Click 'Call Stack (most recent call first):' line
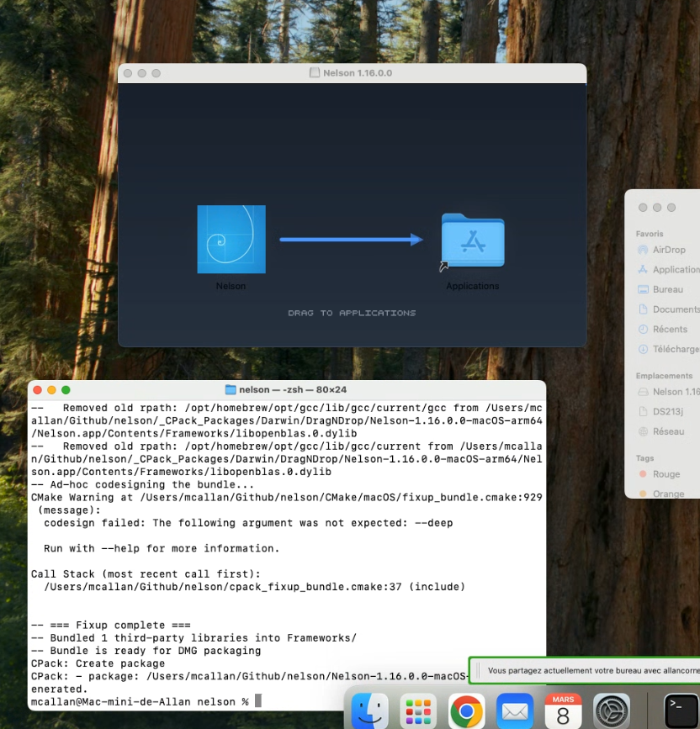Viewport: 700px width, 729px height. pos(146,574)
